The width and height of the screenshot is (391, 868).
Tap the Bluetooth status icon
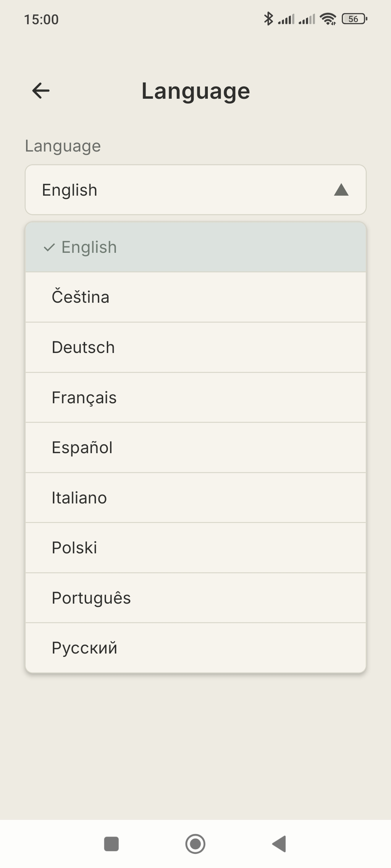[268, 19]
